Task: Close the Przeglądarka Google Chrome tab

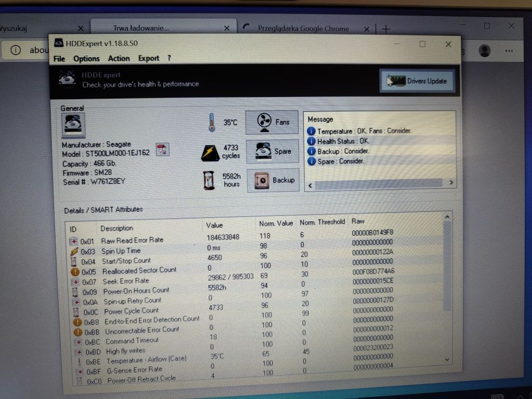Action: tap(366, 29)
